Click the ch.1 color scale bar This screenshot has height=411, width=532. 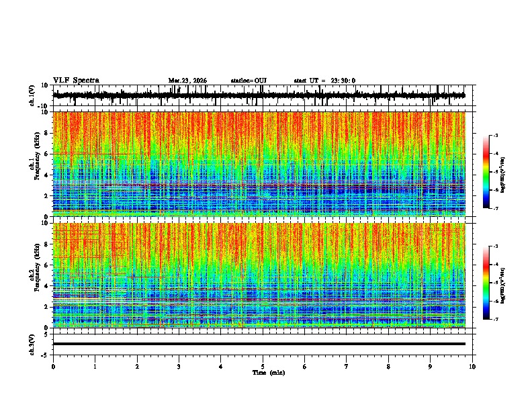[486, 172]
